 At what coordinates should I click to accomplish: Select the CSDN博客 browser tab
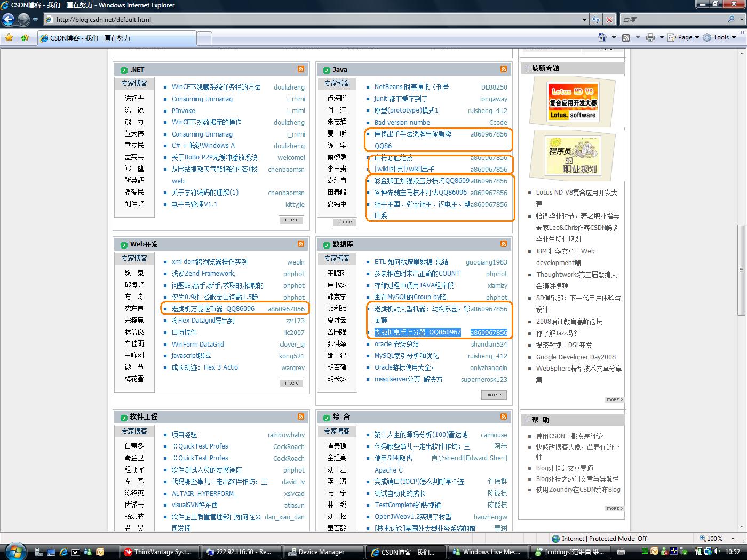(117, 38)
